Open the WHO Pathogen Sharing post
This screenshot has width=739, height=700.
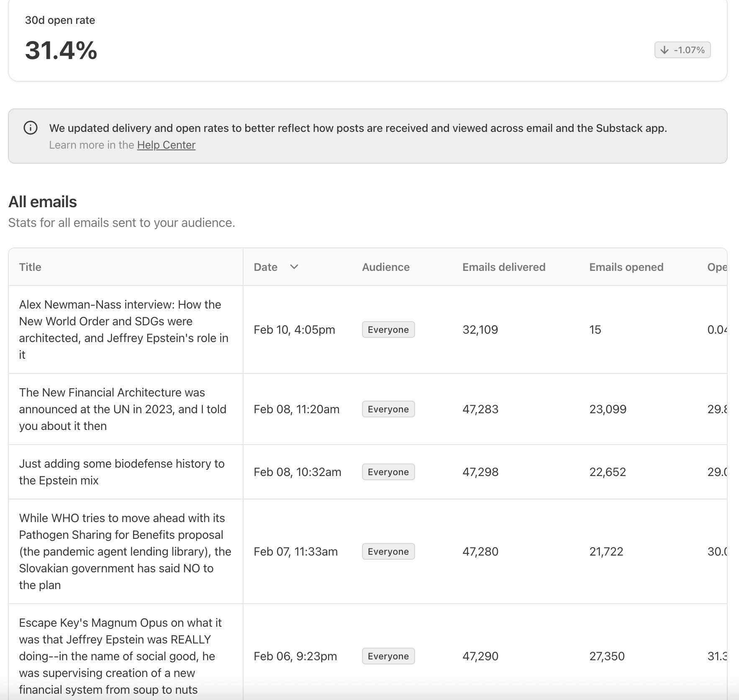tap(125, 551)
